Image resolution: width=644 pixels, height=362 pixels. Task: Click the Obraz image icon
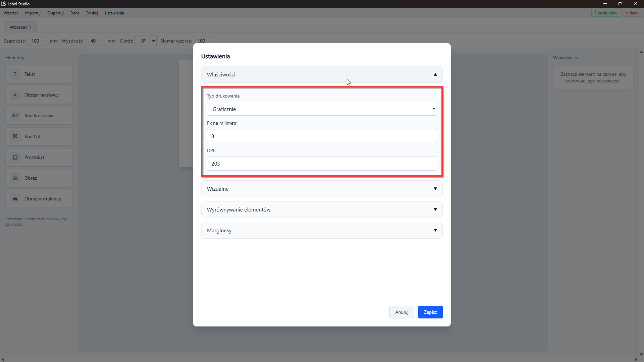pyautogui.click(x=15, y=178)
